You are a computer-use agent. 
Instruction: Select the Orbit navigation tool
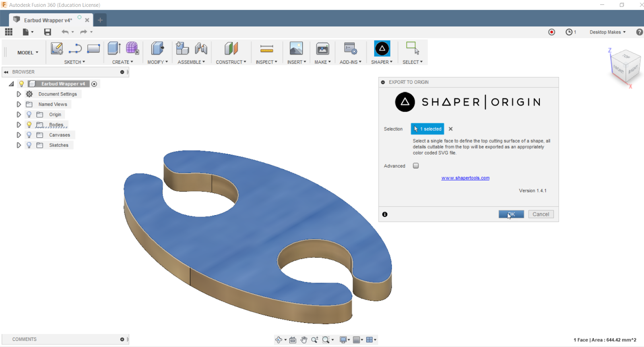click(x=279, y=340)
